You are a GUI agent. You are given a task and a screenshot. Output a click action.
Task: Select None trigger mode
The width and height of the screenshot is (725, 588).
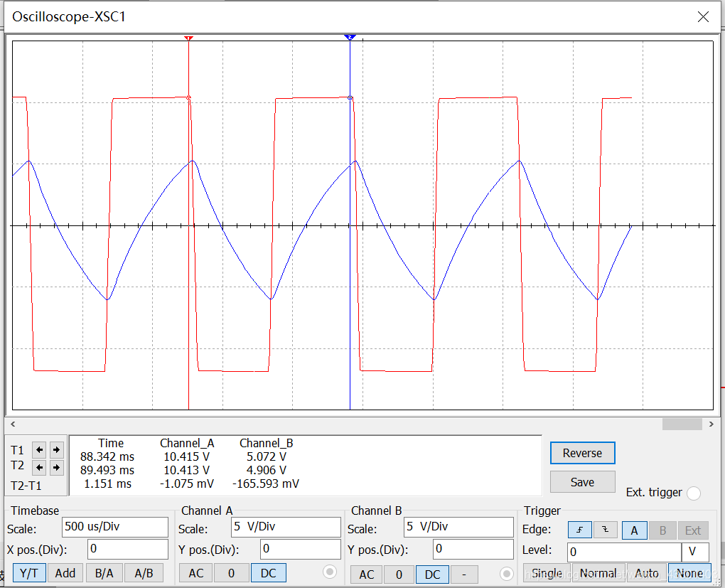(x=689, y=573)
